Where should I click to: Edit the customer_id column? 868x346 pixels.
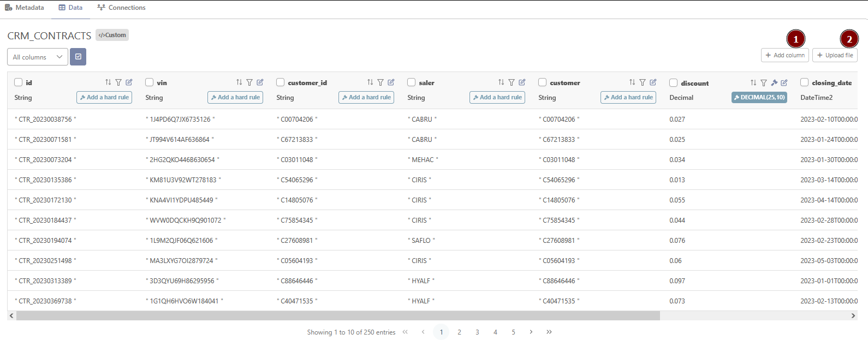point(391,82)
